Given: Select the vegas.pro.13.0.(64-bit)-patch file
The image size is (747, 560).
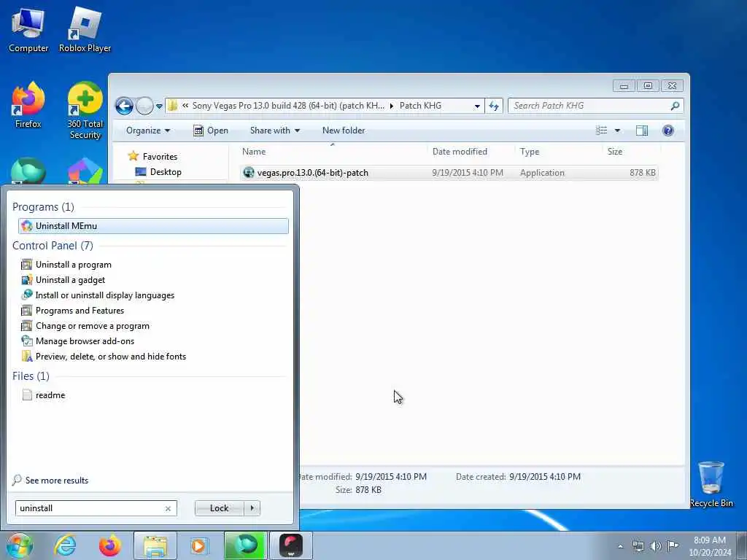Looking at the screenshot, I should (x=449, y=172).
